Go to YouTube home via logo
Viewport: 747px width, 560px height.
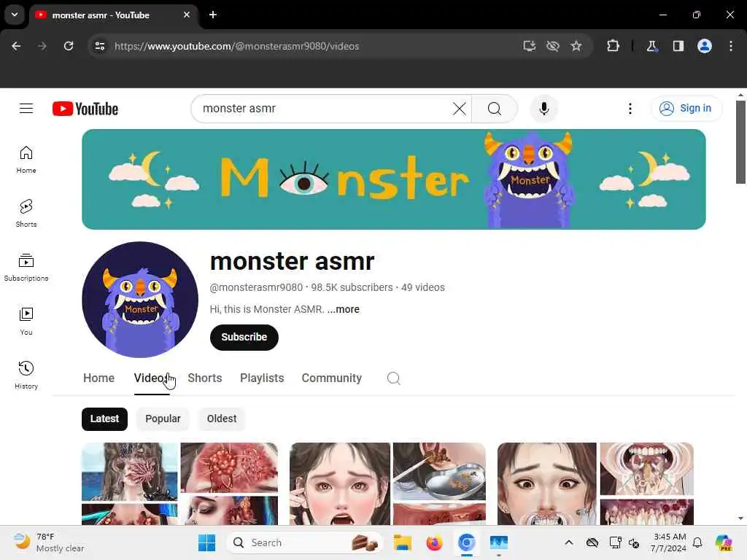[85, 109]
